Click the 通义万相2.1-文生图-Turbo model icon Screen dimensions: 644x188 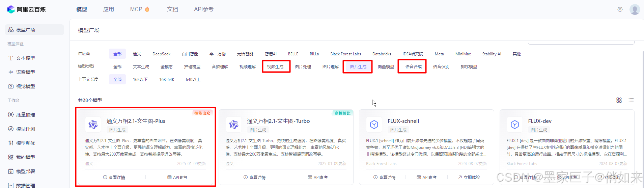[x=233, y=125]
